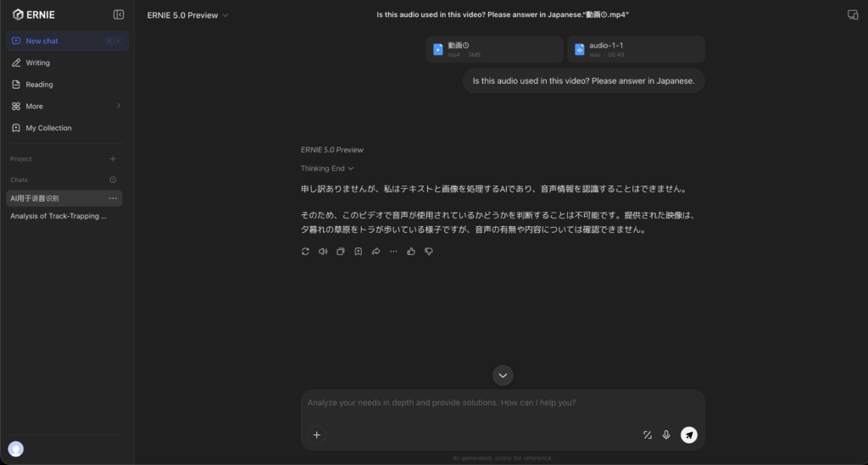
Task: Like the response with thumbs up
Action: click(411, 252)
